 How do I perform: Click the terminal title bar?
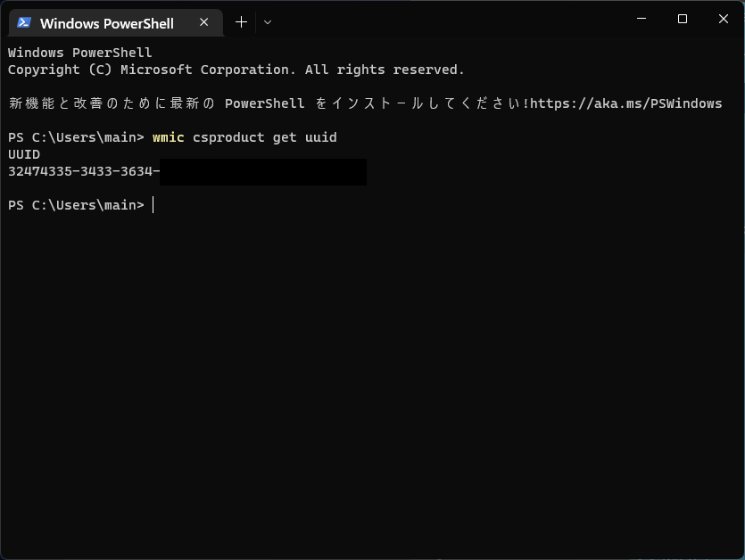(446, 18)
